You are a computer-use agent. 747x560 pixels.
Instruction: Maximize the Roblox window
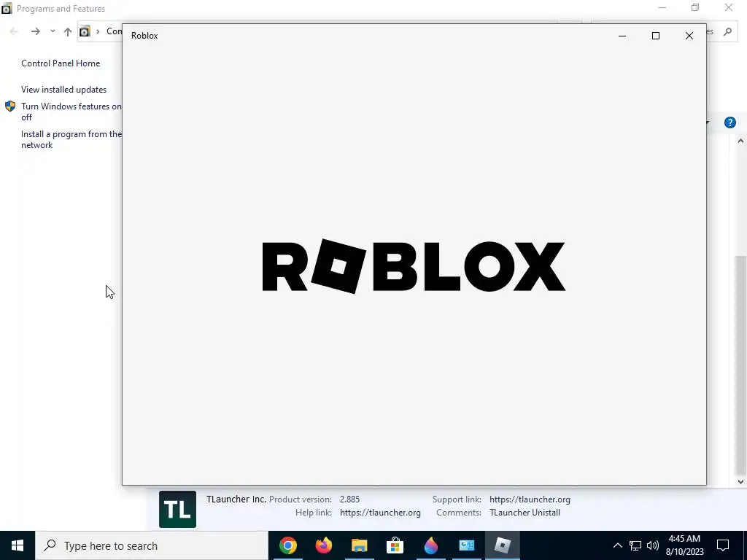coord(656,36)
